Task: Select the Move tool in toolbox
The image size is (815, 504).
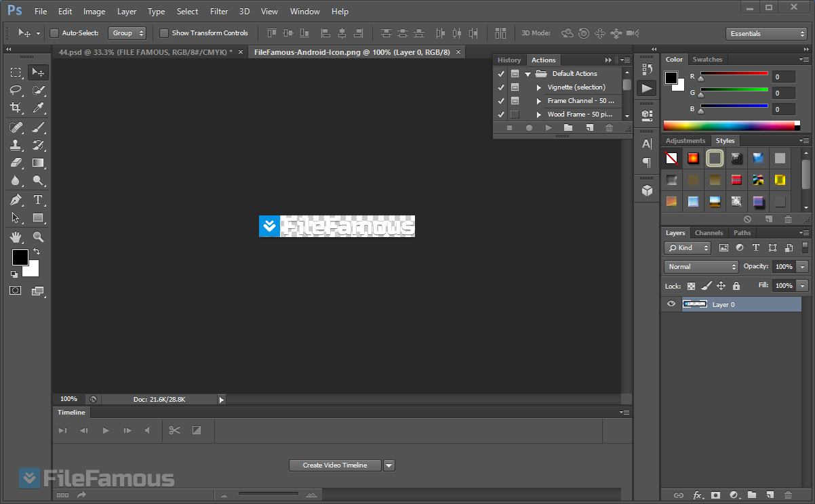Action: click(38, 72)
